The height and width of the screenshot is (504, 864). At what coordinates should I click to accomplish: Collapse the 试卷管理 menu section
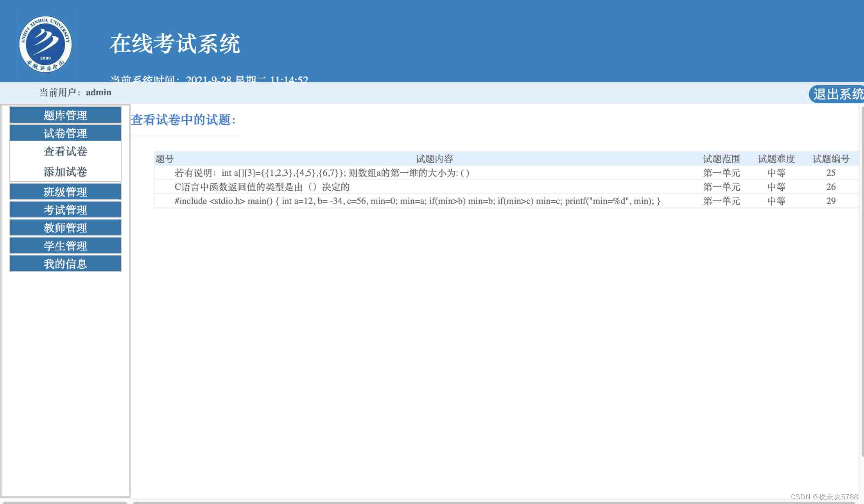[65, 133]
